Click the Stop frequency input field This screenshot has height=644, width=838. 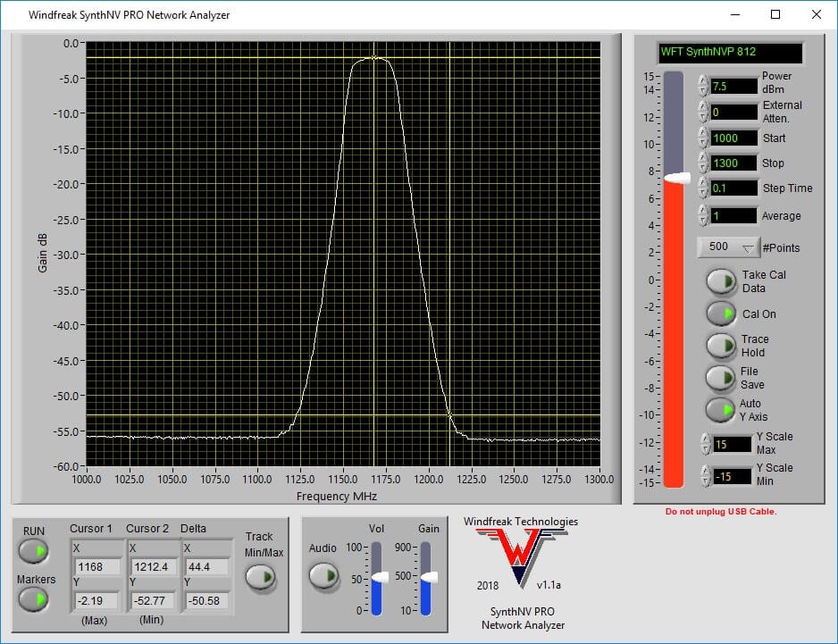coord(733,163)
